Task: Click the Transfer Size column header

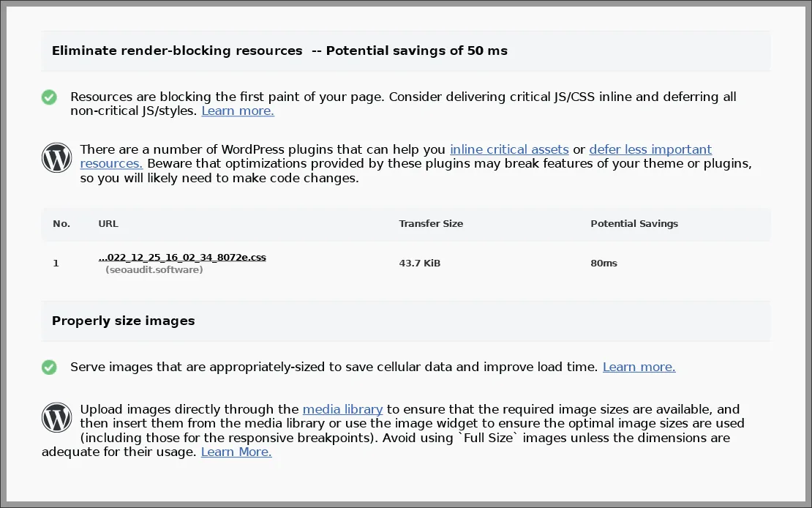Action: pyautogui.click(x=431, y=224)
